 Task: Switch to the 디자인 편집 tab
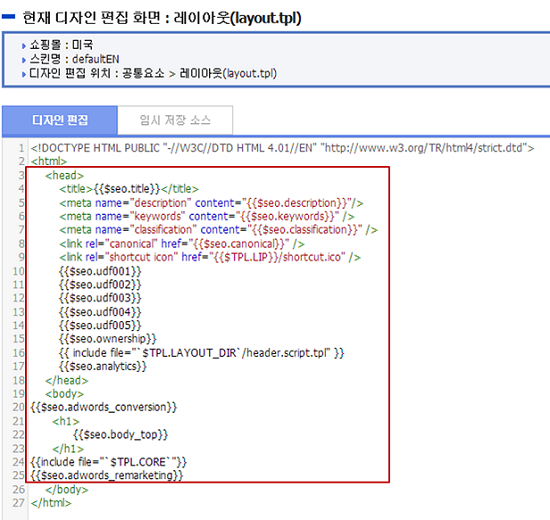click(x=60, y=120)
